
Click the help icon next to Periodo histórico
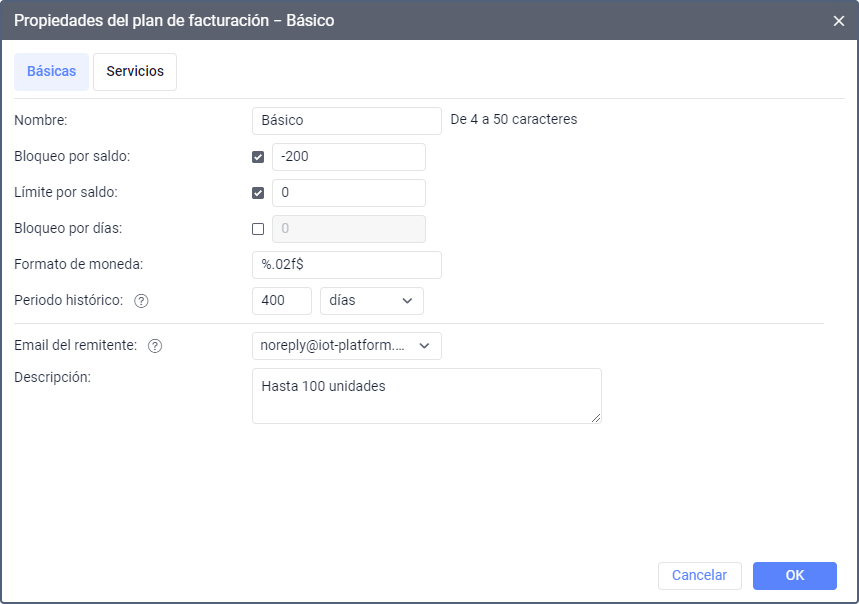(141, 301)
